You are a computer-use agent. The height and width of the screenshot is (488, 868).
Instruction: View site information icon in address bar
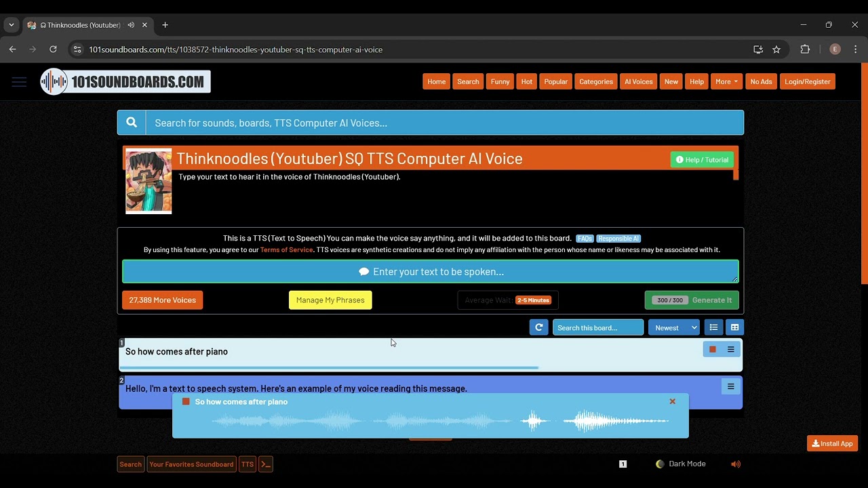point(77,49)
